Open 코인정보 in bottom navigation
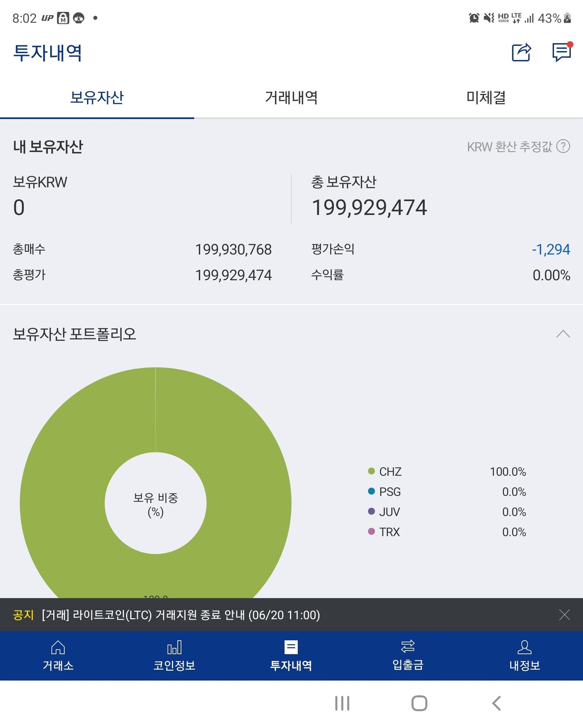Image resolution: width=583 pixels, height=728 pixels. click(x=174, y=656)
